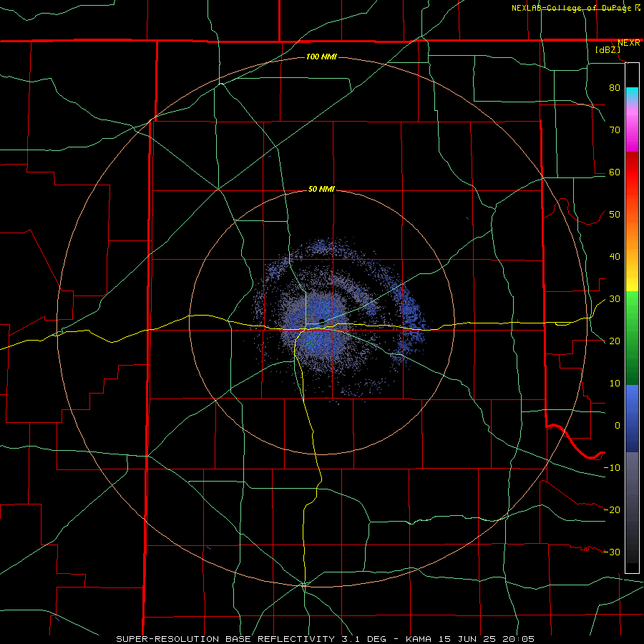Click the NEXR label above the scale
The height and width of the screenshot is (644, 644).
click(x=628, y=43)
